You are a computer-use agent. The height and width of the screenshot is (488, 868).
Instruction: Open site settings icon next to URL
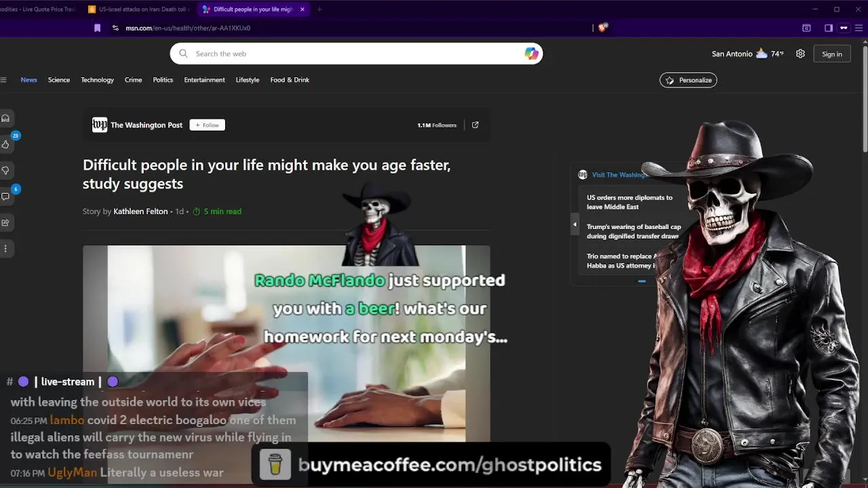tap(115, 28)
